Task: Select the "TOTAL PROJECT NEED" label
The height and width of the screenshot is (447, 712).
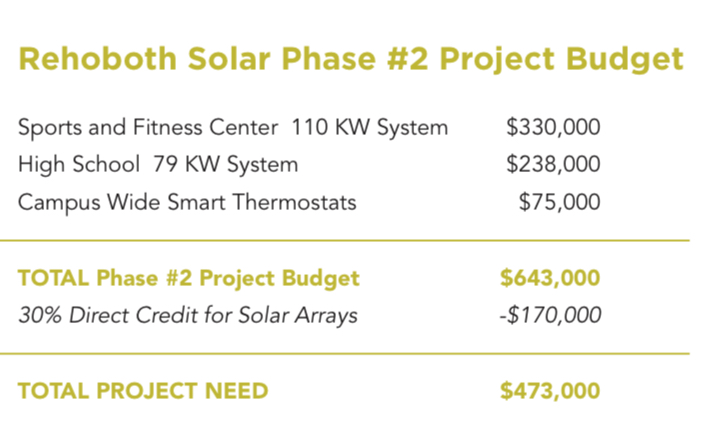Action: (x=143, y=391)
